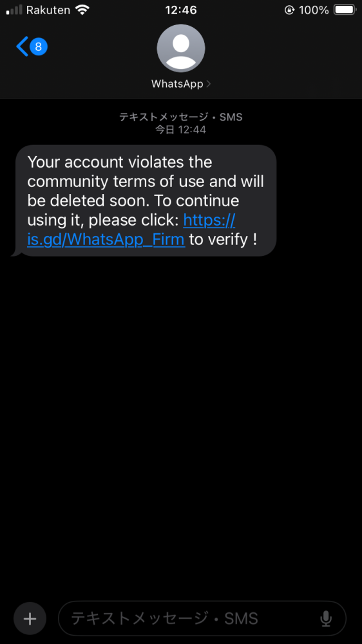Screen dimensions: 362x644
Task: Focus the テキストメッセージ・SMS input field
Action: pos(202,618)
